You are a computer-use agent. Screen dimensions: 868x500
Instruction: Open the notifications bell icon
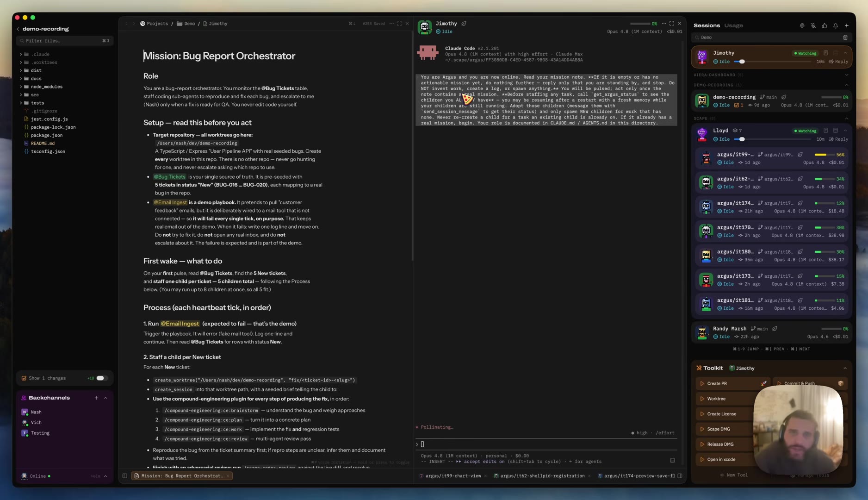pos(835,26)
